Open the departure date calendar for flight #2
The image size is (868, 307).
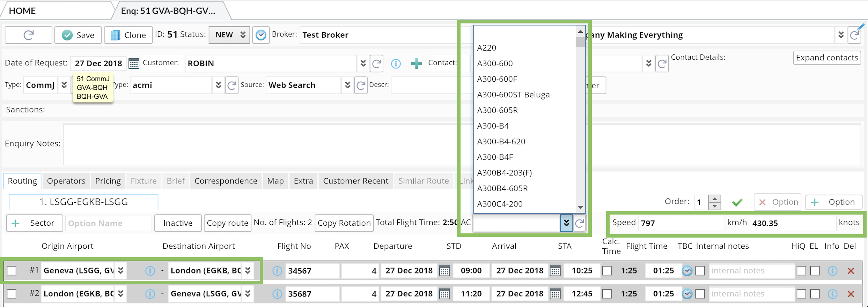coord(444,294)
